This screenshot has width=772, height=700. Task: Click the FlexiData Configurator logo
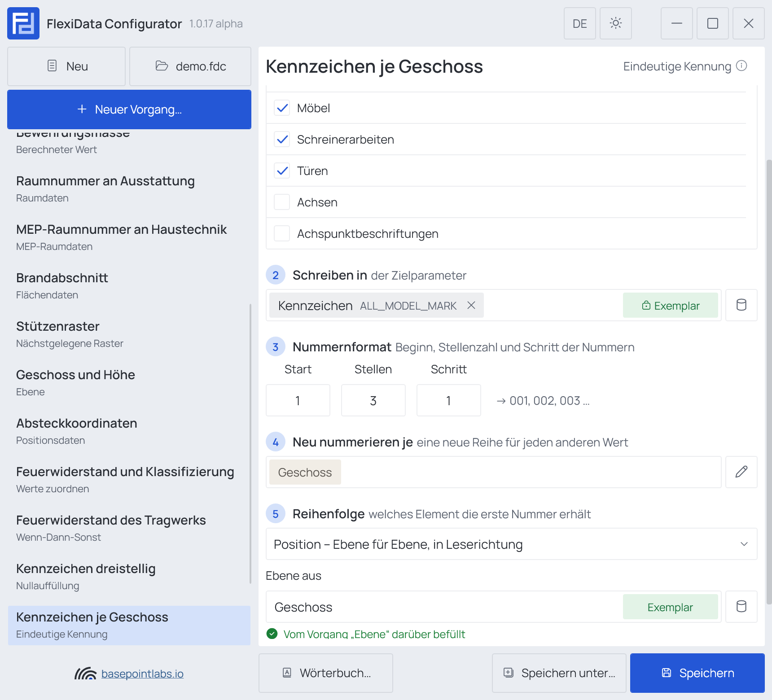click(x=23, y=23)
